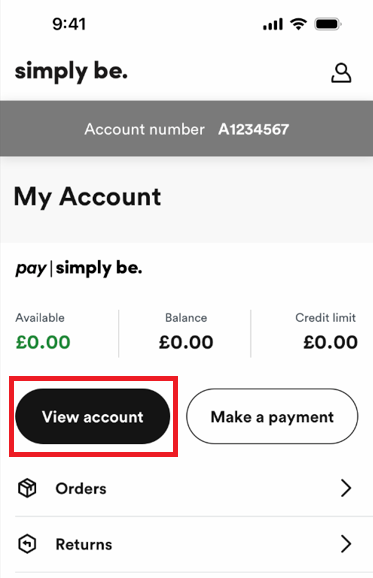Click the Make a payment button
The image size is (373, 578).
click(272, 416)
